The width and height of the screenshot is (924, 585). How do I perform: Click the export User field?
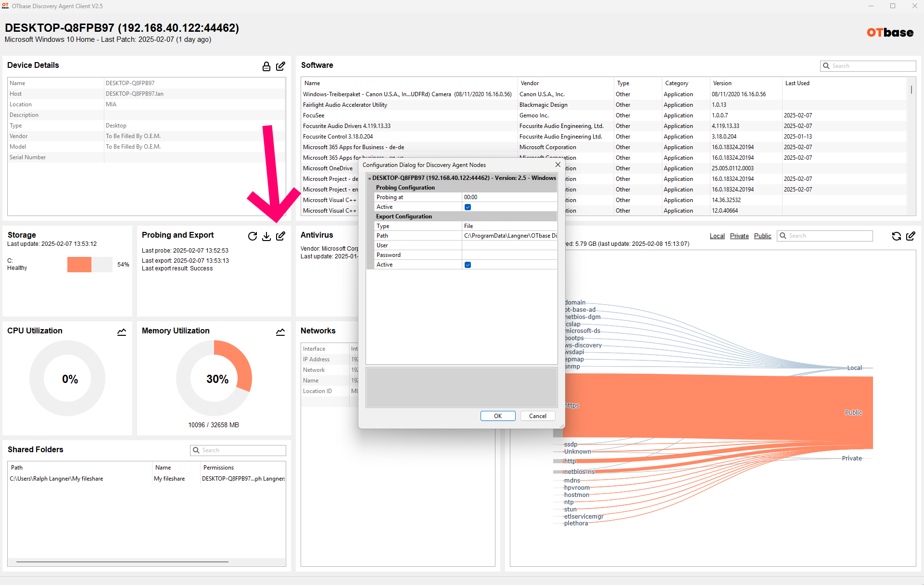509,245
